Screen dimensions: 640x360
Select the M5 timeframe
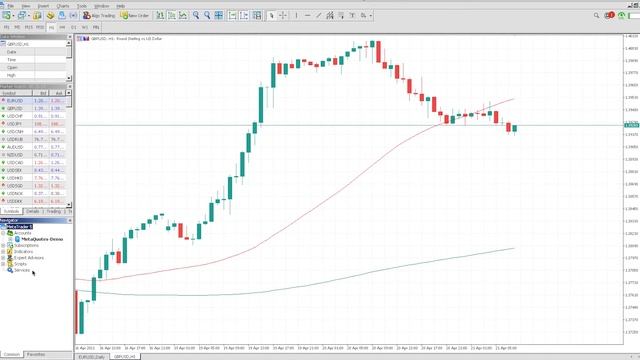tap(17, 27)
